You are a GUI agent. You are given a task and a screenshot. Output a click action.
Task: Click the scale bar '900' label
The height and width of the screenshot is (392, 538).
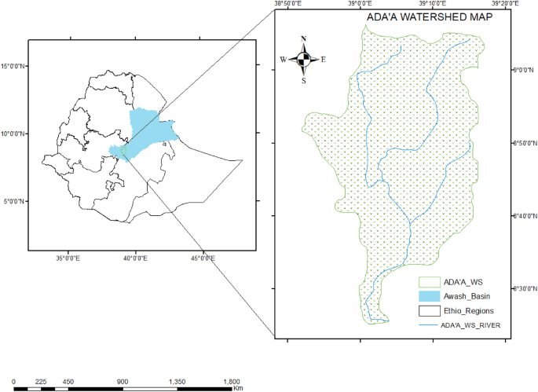[x=123, y=382]
